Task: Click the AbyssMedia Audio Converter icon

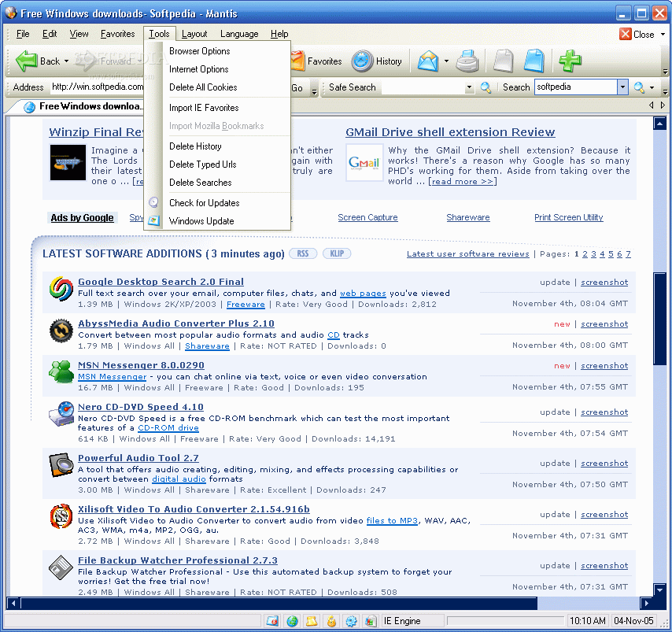Action: [x=61, y=331]
